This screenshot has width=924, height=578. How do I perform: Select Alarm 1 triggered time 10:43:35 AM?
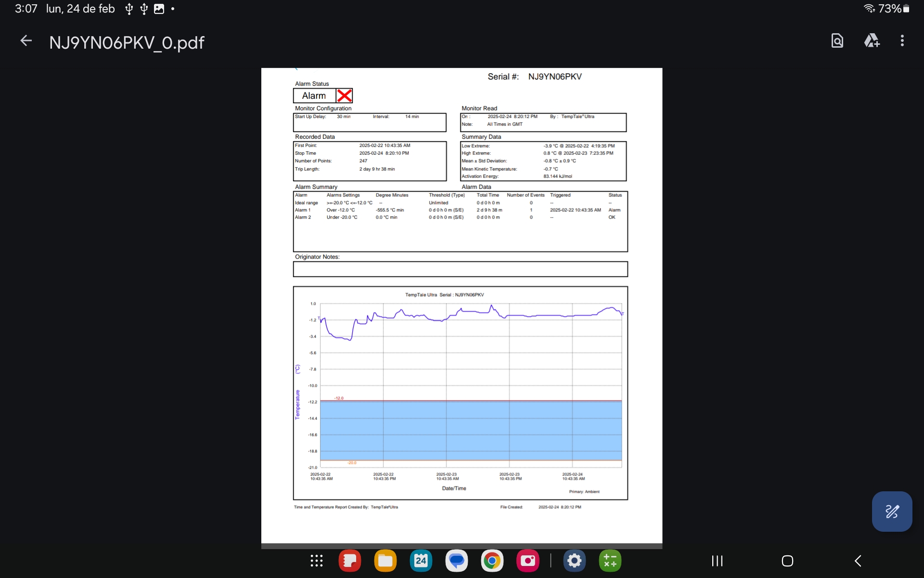pos(576,210)
